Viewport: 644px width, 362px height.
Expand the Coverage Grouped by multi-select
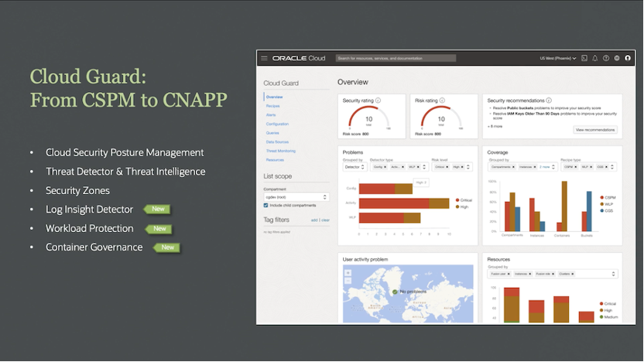(553, 167)
